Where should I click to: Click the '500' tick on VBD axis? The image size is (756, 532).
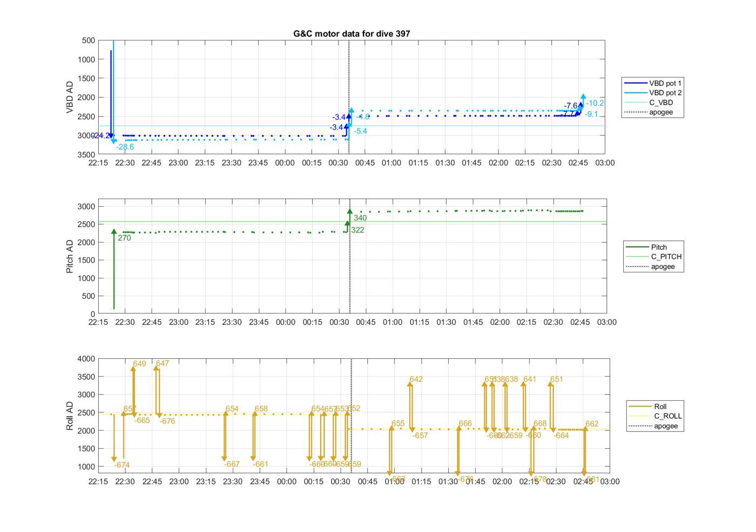(89, 40)
